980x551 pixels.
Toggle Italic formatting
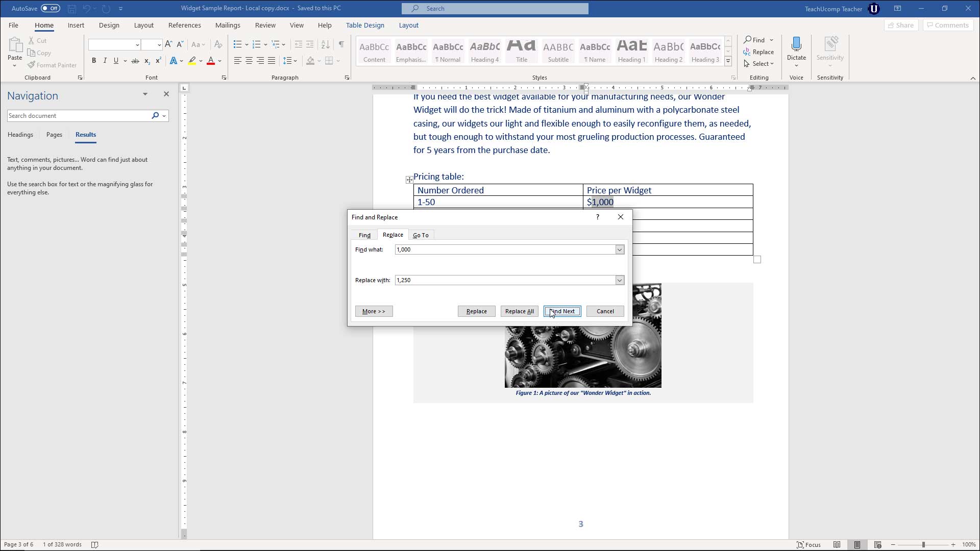[x=105, y=61]
